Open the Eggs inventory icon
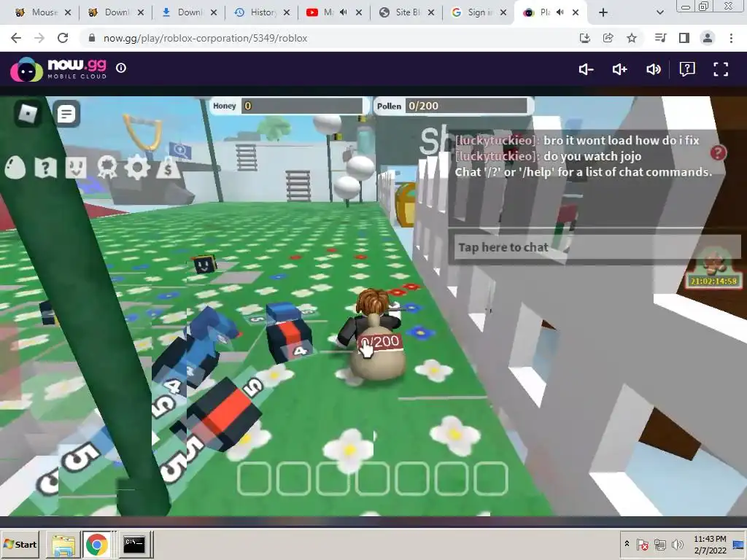 coord(15,168)
